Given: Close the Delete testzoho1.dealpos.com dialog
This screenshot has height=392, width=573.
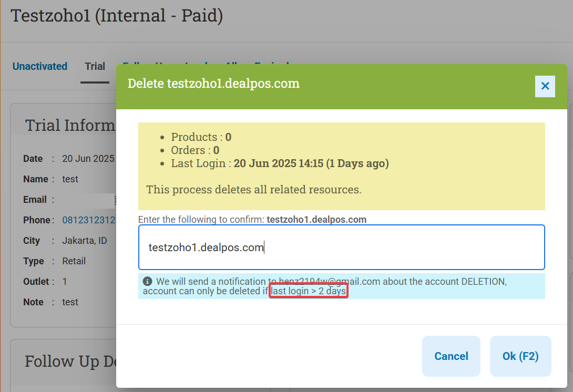Looking at the screenshot, I should (x=545, y=86).
